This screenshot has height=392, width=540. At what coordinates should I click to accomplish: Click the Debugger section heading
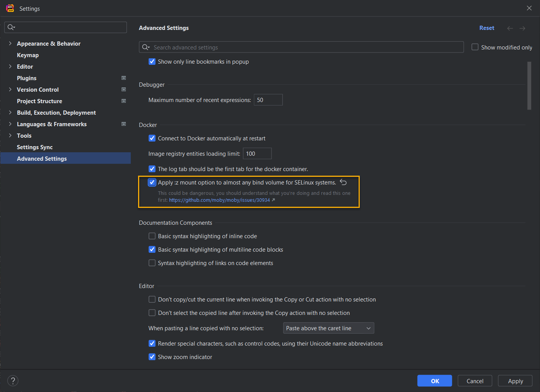(151, 84)
